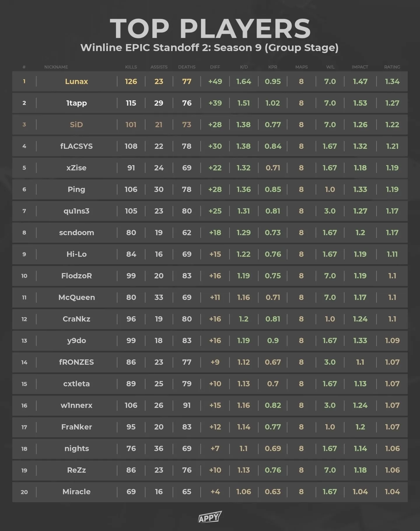
Task: Click nights' assists value 36
Action: (159, 448)
